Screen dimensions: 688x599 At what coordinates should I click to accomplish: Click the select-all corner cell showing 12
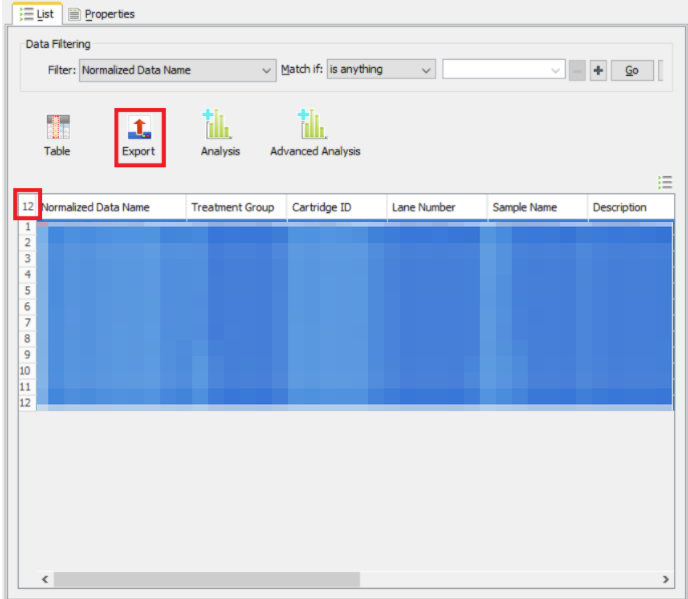click(x=28, y=206)
